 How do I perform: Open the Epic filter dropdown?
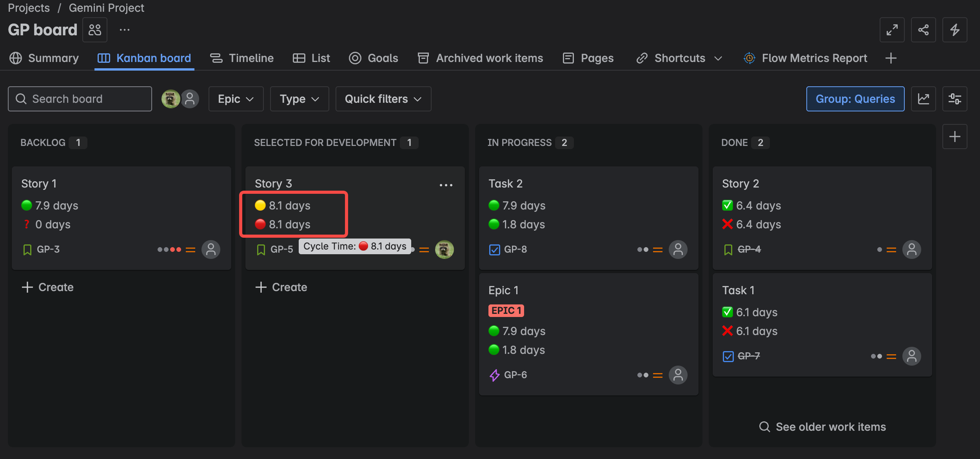(x=236, y=99)
